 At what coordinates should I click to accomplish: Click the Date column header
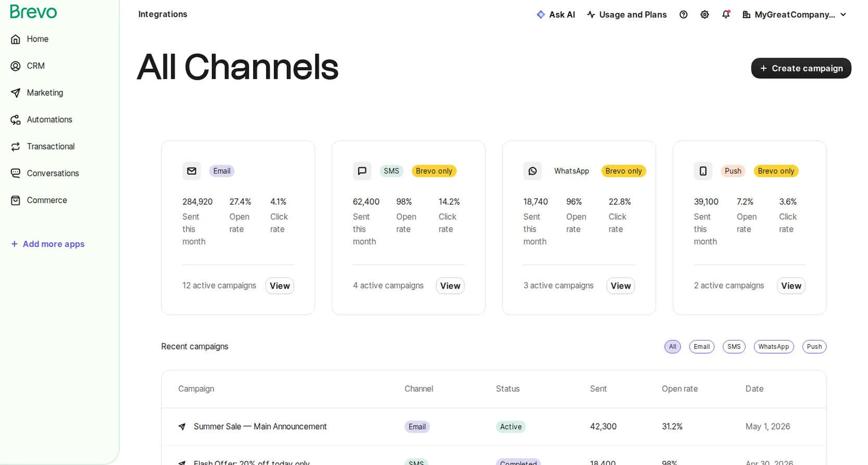pos(754,389)
